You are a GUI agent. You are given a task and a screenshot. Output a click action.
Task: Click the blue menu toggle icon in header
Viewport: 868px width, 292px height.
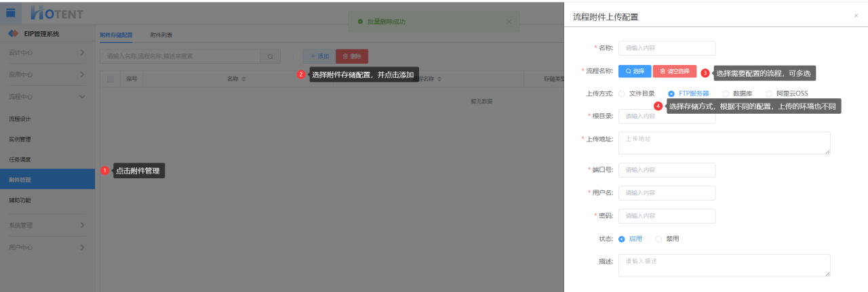pos(11,12)
